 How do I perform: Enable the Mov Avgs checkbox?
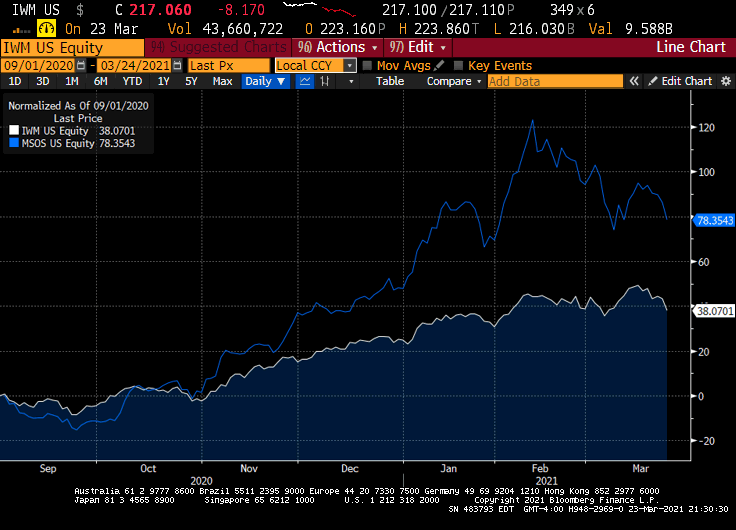click(x=367, y=66)
